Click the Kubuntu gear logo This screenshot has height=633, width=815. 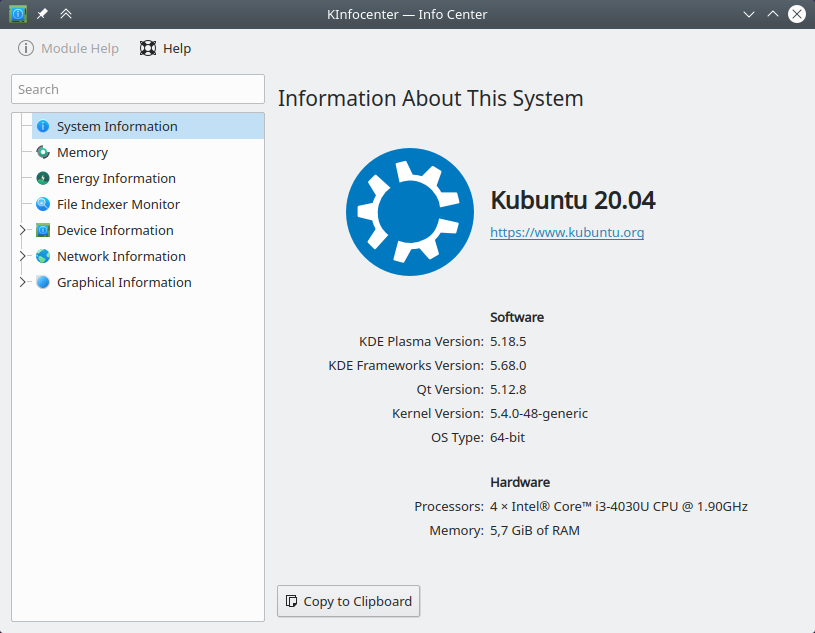pyautogui.click(x=409, y=211)
